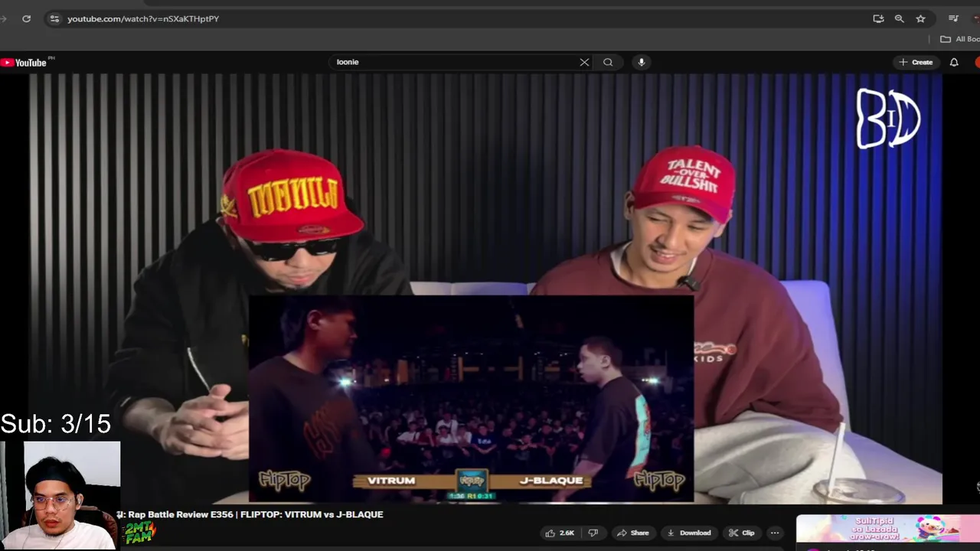Open the Create menu
This screenshot has height=551, width=980.
(x=916, y=62)
